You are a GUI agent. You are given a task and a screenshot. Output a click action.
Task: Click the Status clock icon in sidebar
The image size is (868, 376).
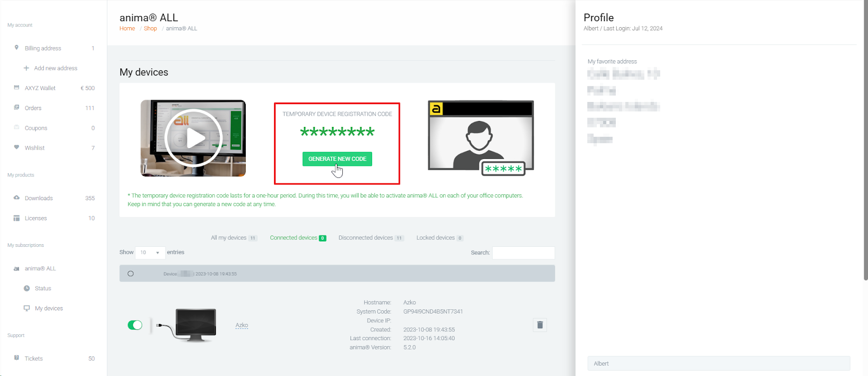click(27, 289)
